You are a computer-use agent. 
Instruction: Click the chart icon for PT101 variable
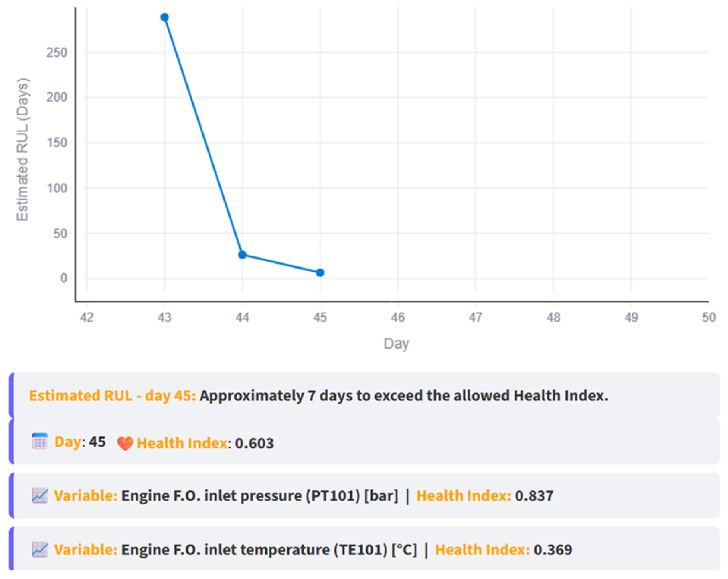pos(39,495)
